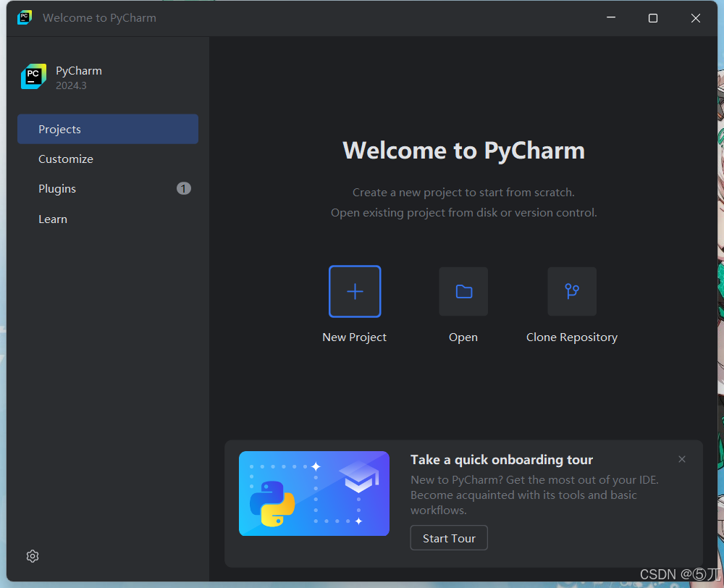This screenshot has height=588, width=724.
Task: Minimize the Welcome to PyCharm window
Action: (611, 17)
